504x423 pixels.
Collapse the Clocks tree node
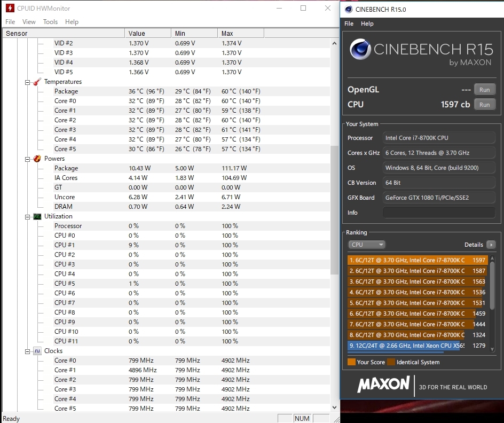click(x=28, y=351)
